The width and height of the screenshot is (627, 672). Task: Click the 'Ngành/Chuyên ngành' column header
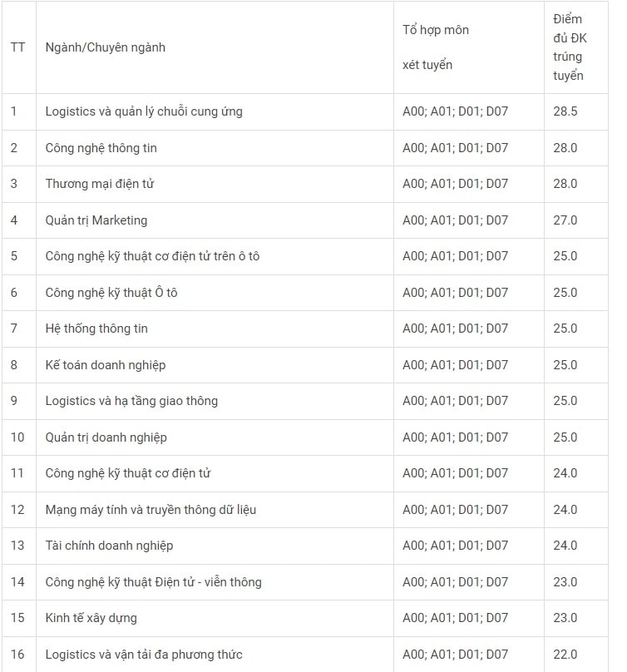[105, 47]
